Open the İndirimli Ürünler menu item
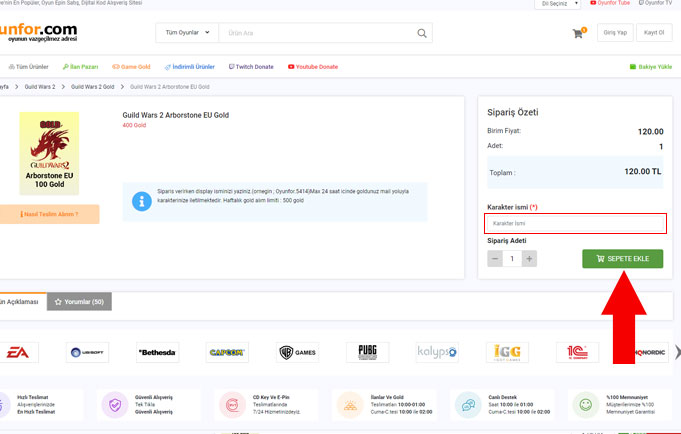The height and width of the screenshot is (434, 681). click(189, 67)
